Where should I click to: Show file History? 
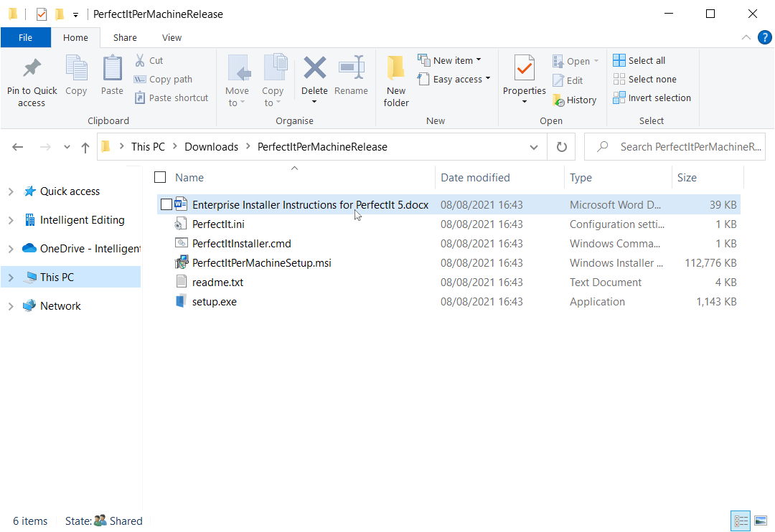(574, 100)
